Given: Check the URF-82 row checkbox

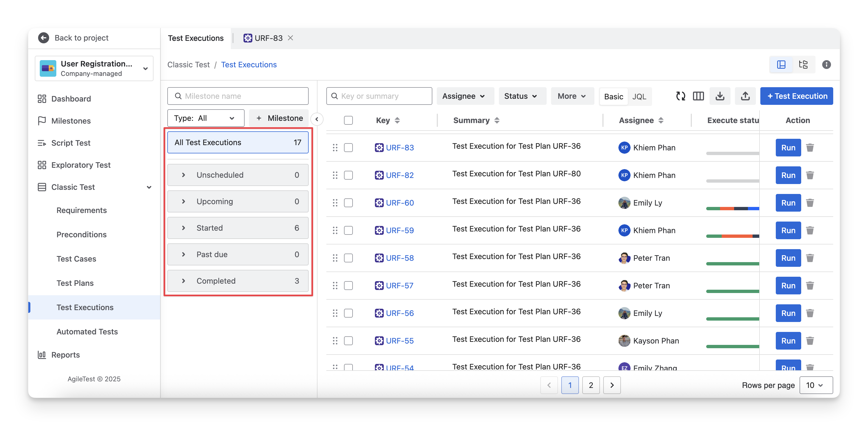Looking at the screenshot, I should [x=348, y=175].
